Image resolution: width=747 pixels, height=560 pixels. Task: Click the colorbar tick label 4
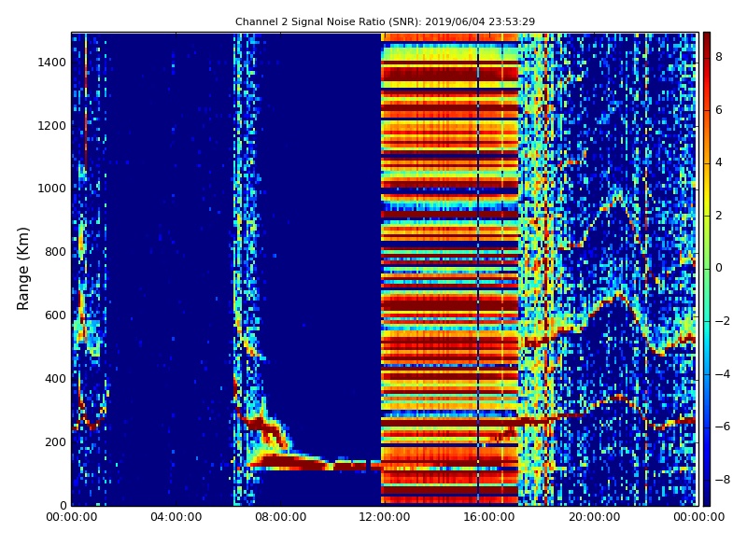point(719,162)
